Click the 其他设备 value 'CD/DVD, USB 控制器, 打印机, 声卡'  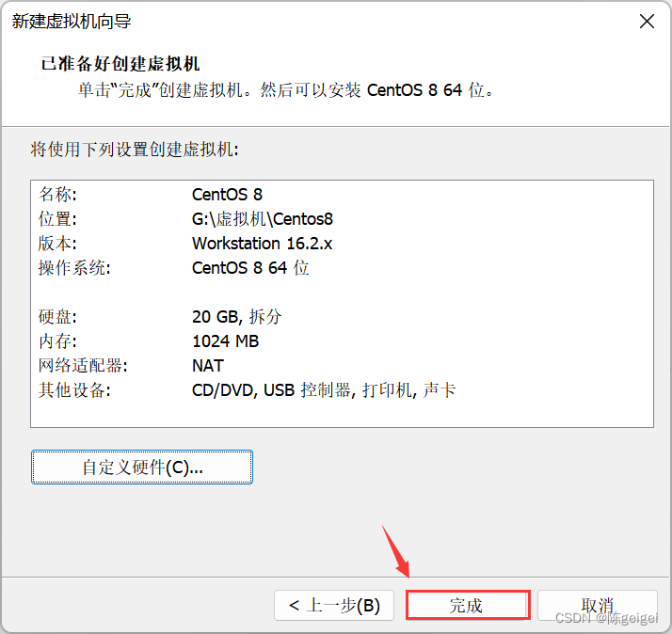324,389
